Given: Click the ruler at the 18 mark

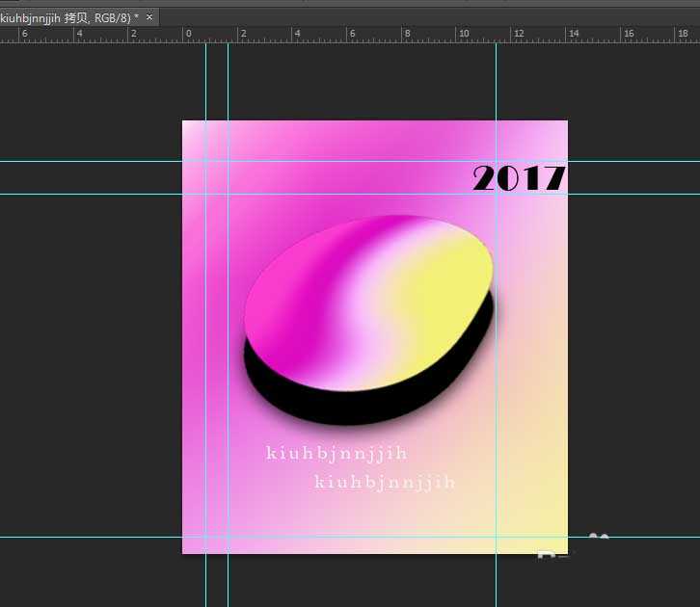Looking at the screenshot, I should [x=684, y=35].
